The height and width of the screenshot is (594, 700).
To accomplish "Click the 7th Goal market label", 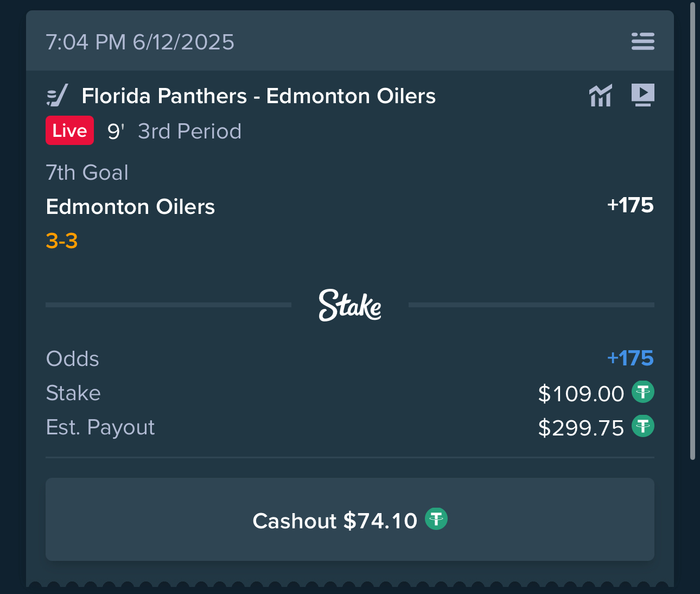I will click(87, 173).
